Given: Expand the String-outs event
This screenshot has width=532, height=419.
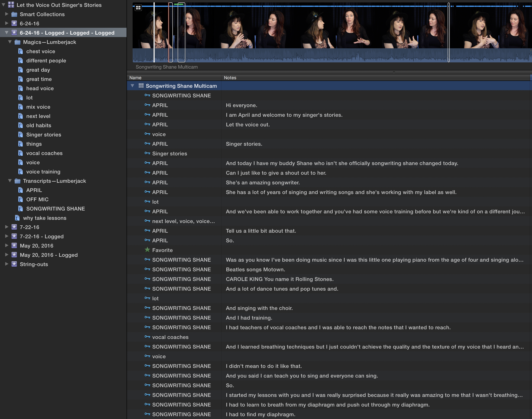Looking at the screenshot, I should click(7, 264).
